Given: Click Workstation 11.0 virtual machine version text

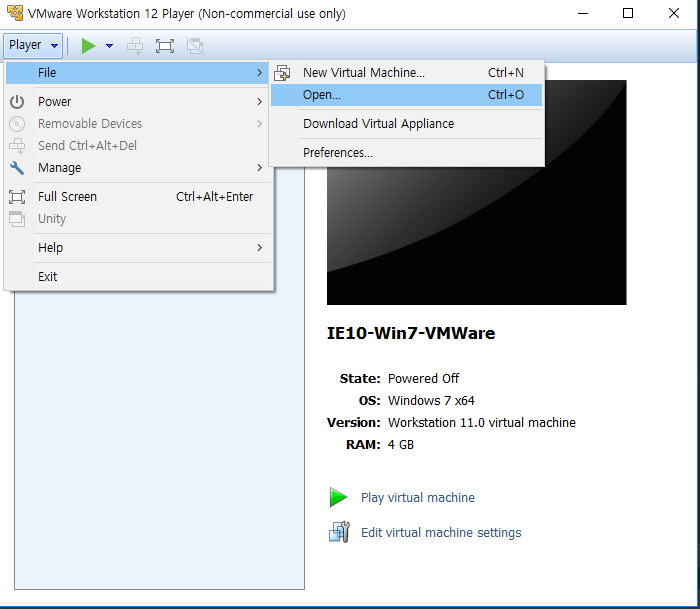Looking at the screenshot, I should (x=482, y=422).
